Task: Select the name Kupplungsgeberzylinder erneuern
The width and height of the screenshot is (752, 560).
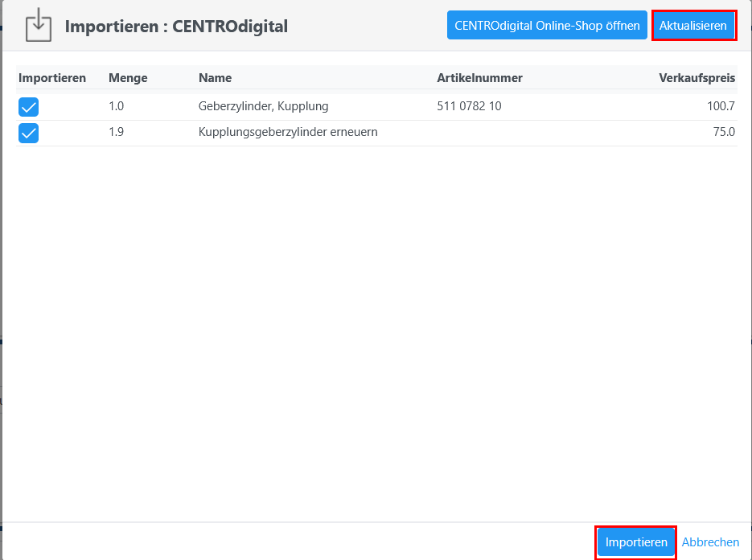Action: pyautogui.click(x=288, y=132)
